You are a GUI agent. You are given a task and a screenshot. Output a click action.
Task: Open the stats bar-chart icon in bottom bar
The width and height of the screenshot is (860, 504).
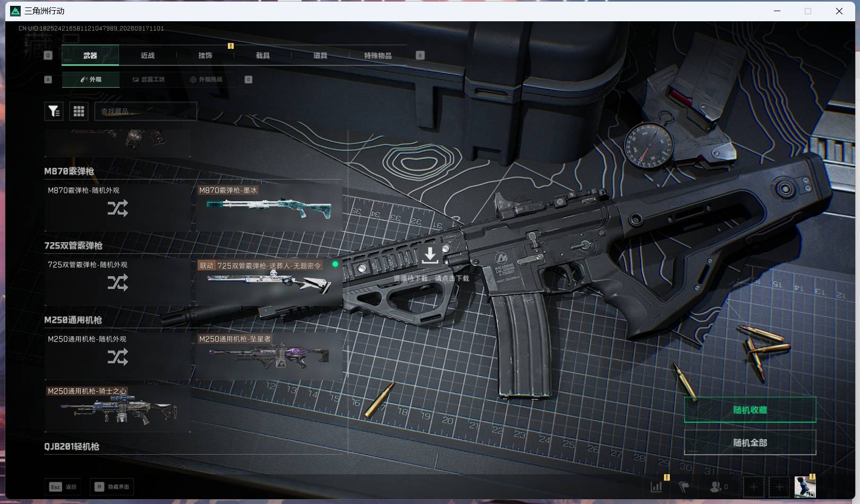point(657,486)
